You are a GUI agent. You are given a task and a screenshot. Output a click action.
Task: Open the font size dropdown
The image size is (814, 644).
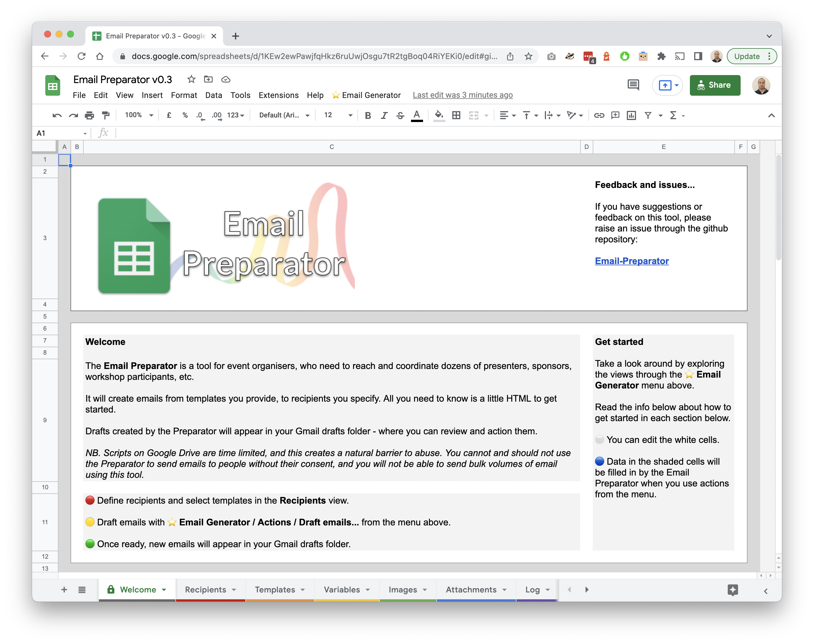coord(338,115)
